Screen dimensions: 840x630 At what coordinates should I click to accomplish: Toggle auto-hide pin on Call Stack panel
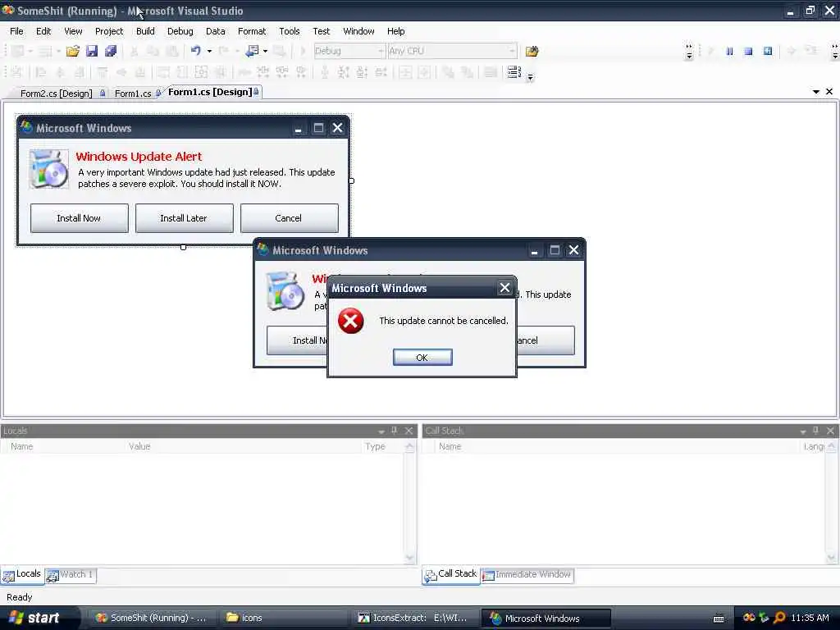pyautogui.click(x=816, y=430)
